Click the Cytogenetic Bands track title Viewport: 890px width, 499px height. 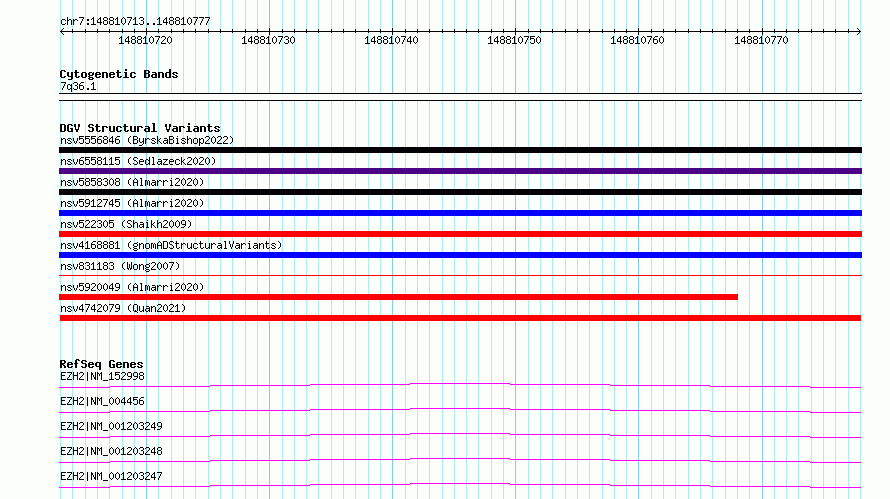[x=119, y=74]
